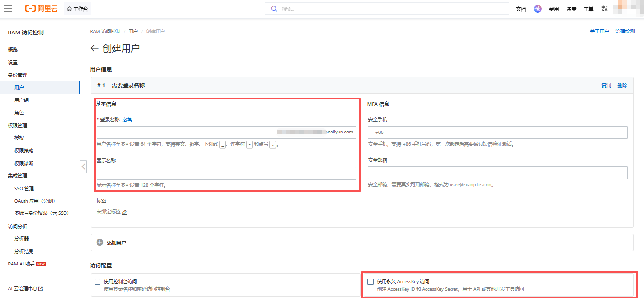644x298 pixels.
Task: Focus the 显示名称 input field
Action: click(x=226, y=173)
